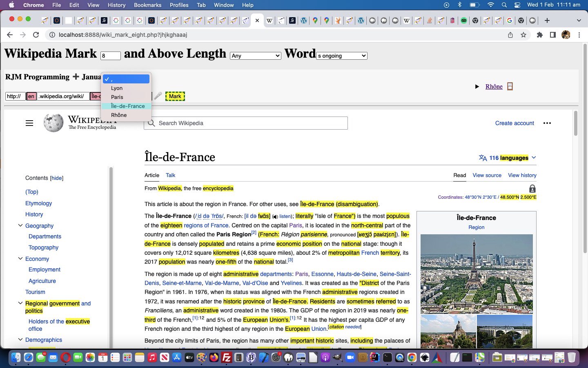Screen dimensions: 588x368
Task: Play the listen pronunciation speaker icon
Action: (x=275, y=216)
